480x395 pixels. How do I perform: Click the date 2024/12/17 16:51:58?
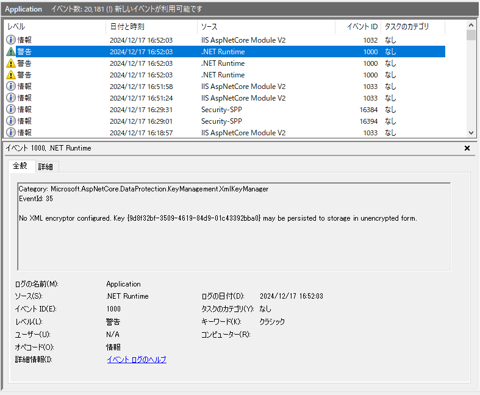click(x=141, y=86)
